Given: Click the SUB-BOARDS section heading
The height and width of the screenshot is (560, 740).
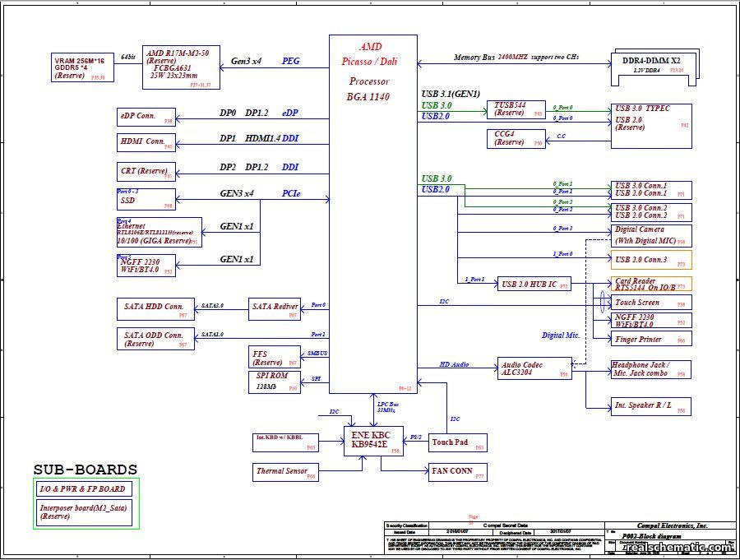Looking at the screenshot, I should [x=85, y=469].
